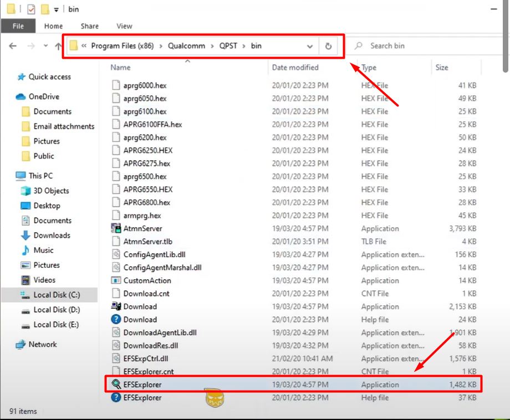Select DownloadRes.dll file icon
Screen dimensions: 510x420
click(116, 345)
